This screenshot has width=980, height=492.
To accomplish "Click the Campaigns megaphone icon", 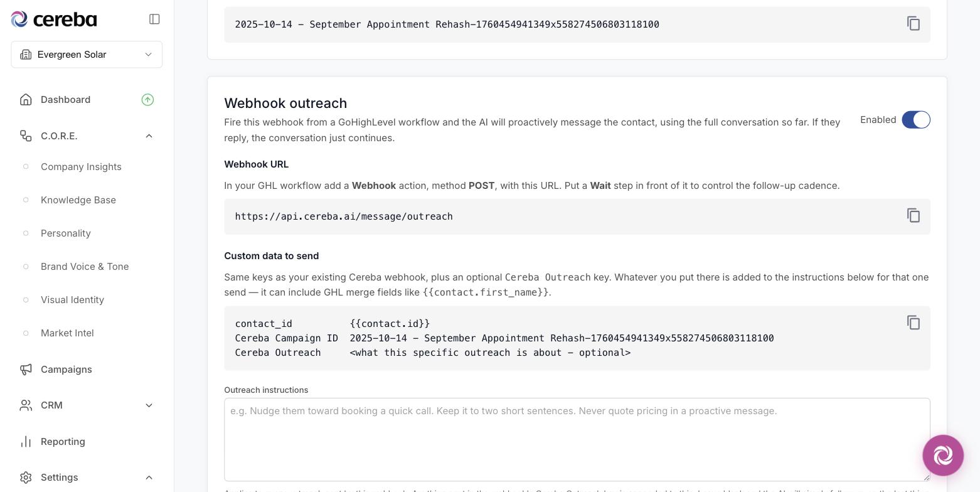I will [x=26, y=370].
